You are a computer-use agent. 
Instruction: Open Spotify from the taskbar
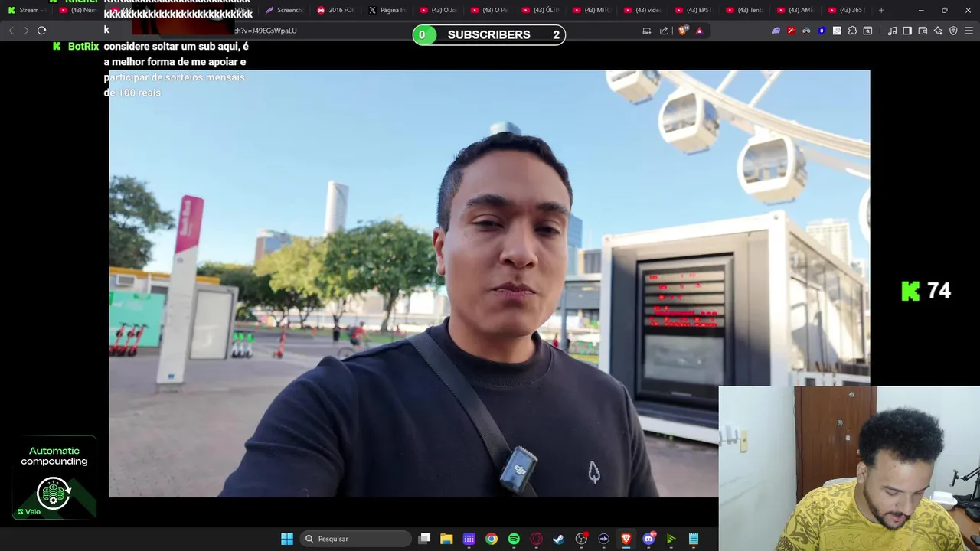coord(514,539)
